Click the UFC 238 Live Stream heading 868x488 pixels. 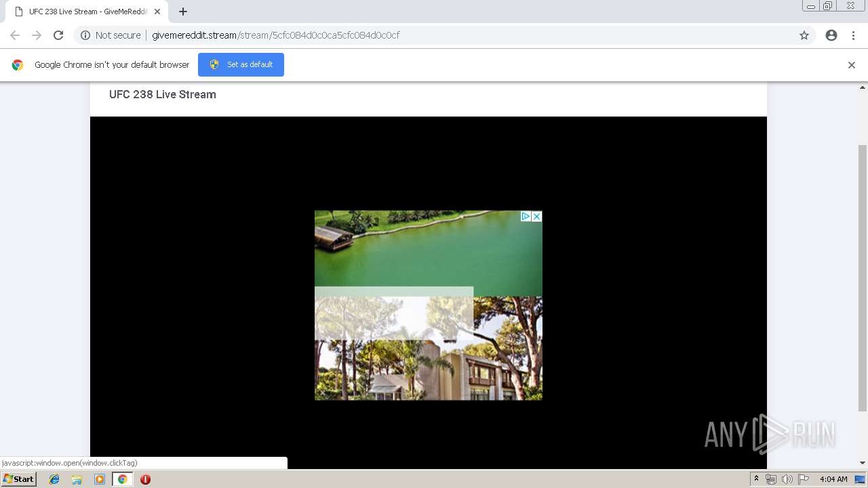click(x=163, y=94)
